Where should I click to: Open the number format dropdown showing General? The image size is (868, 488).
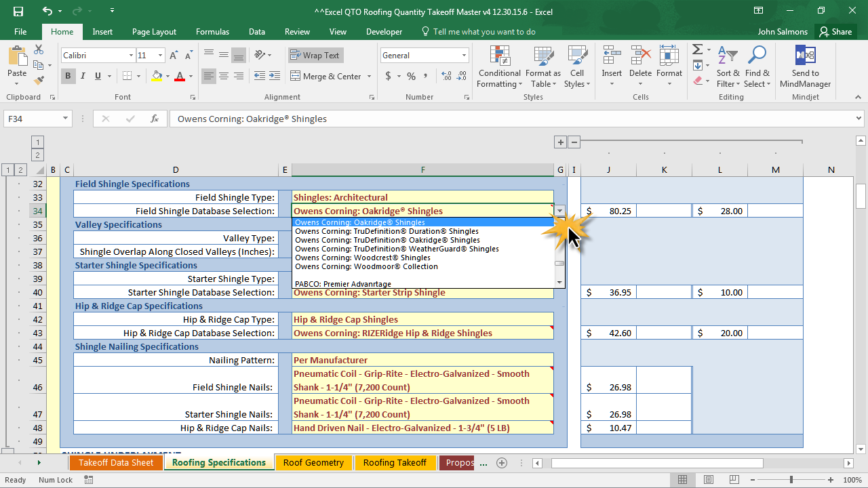[465, 56]
